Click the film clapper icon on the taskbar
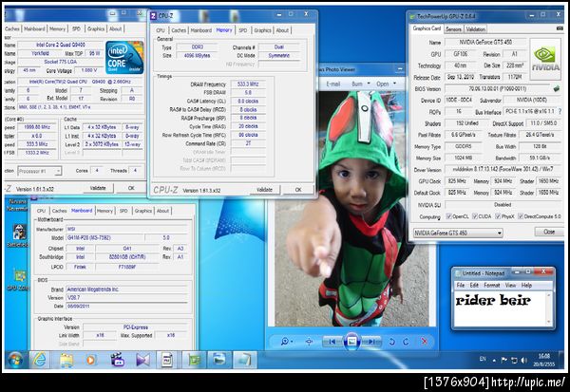This screenshot has width=570, height=392. pyautogui.click(x=118, y=360)
